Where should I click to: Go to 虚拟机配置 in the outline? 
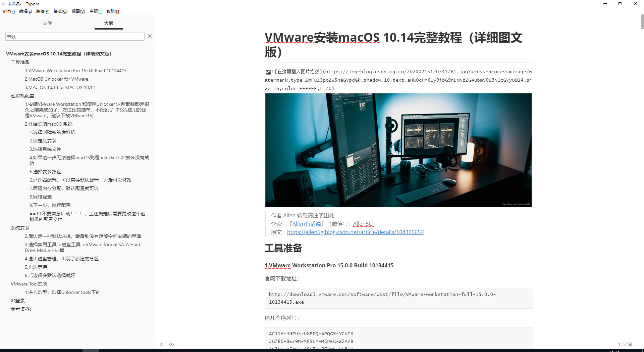[x=22, y=96]
